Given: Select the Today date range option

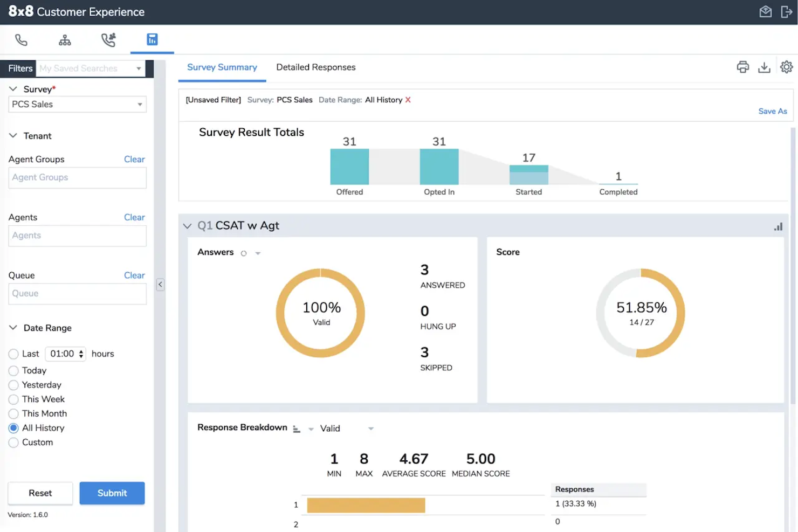Looking at the screenshot, I should click(13, 371).
